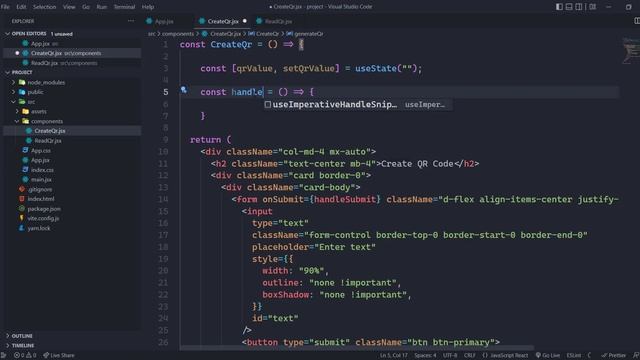Open the Edit menu

21,7
